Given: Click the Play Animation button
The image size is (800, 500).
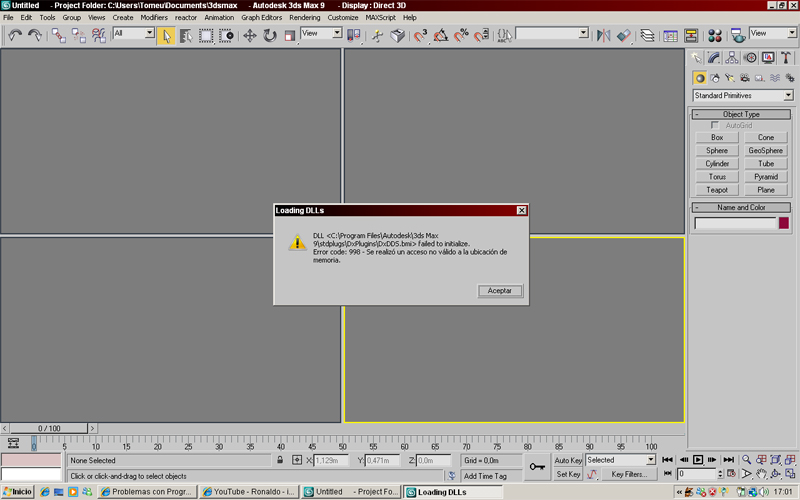Looking at the screenshot, I should pyautogui.click(x=697, y=460).
